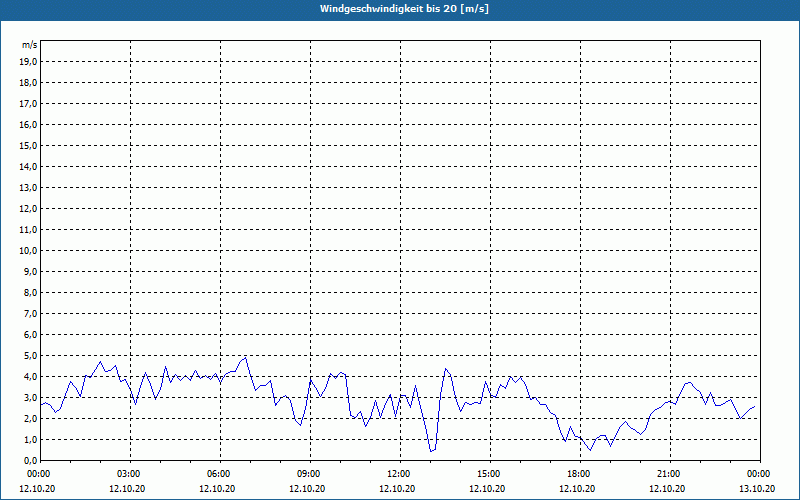Select the "00:00" label above date 13.10.20
This screenshot has height=500, width=800.
[760, 474]
